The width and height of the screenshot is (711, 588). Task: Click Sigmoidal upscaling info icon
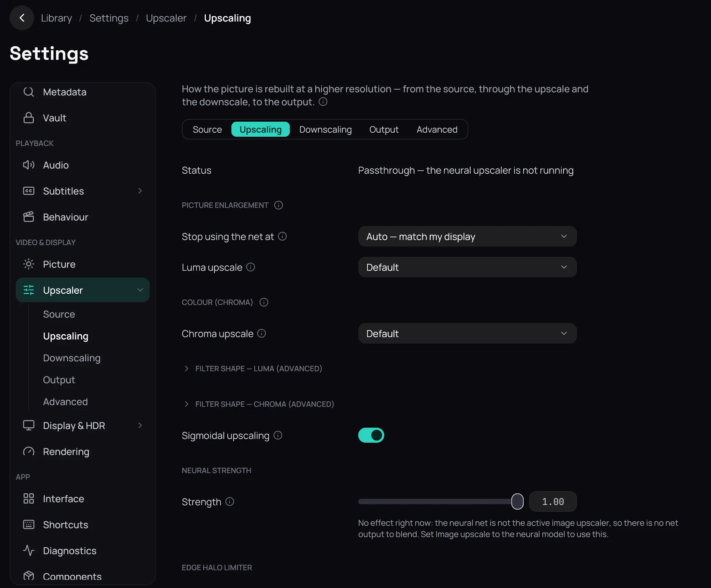point(278,435)
